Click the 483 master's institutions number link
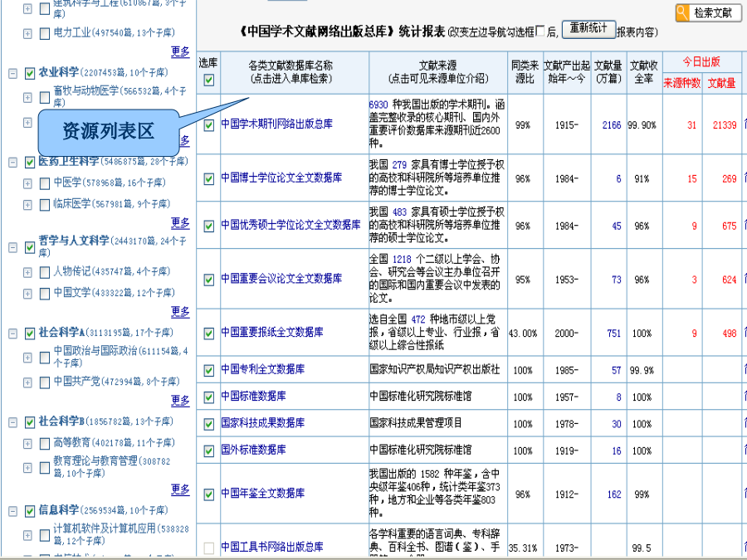The height and width of the screenshot is (560, 747). [x=400, y=212]
